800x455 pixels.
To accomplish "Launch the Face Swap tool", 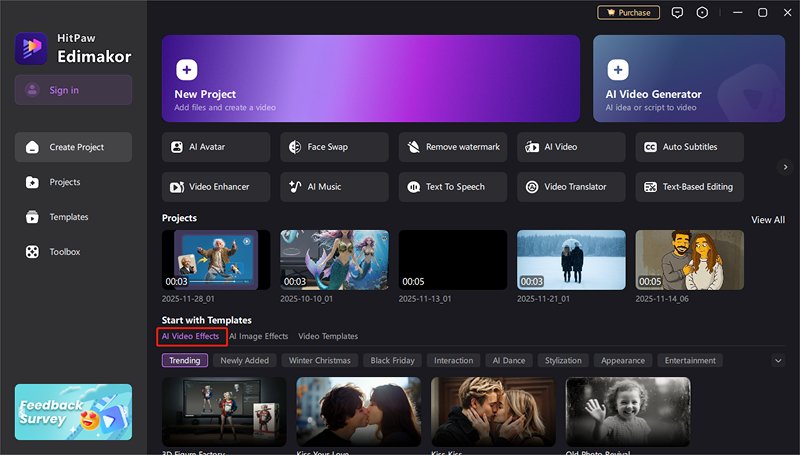I will click(x=334, y=147).
